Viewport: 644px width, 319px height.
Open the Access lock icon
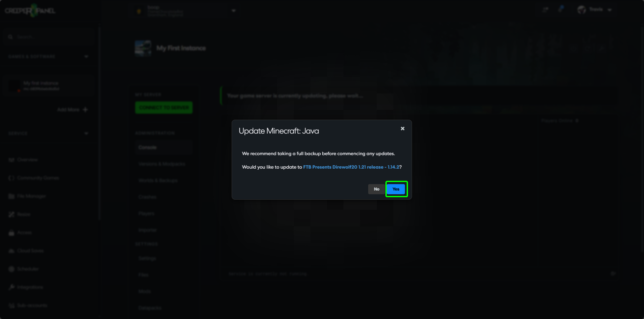[11, 232]
